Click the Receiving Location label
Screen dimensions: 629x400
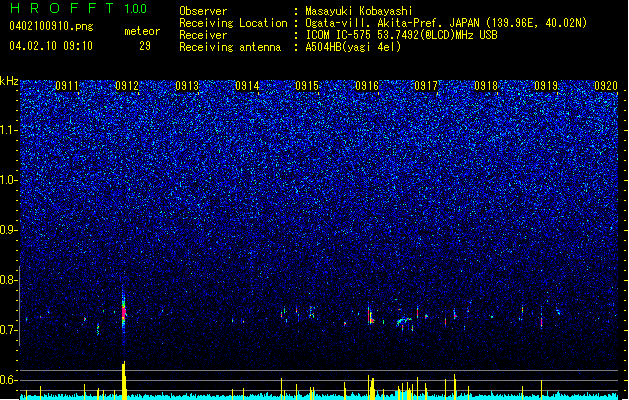tap(233, 23)
